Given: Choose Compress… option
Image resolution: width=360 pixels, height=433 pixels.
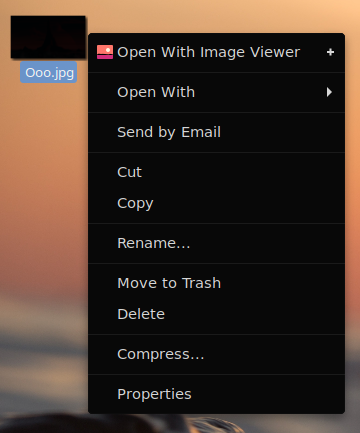Looking at the screenshot, I should point(216,354).
